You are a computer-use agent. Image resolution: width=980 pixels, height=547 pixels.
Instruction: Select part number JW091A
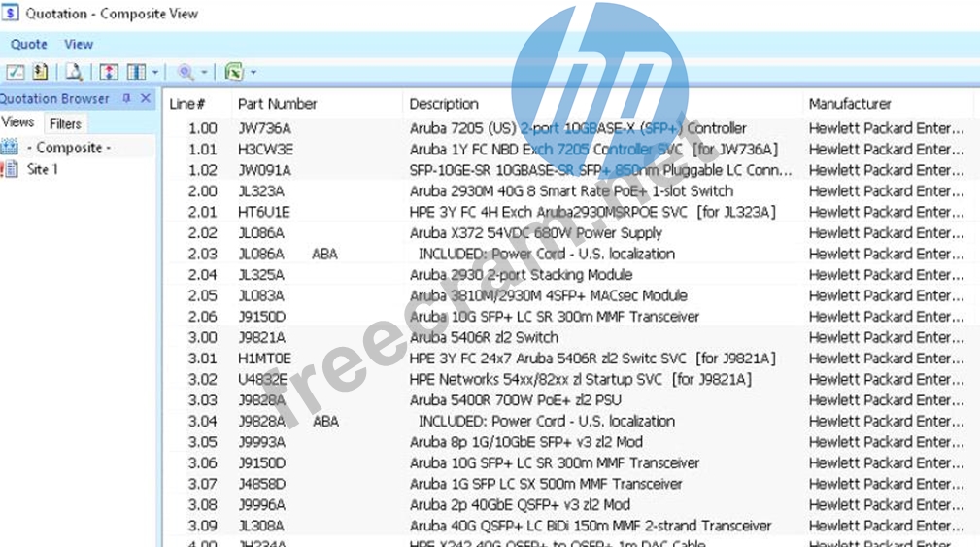264,170
